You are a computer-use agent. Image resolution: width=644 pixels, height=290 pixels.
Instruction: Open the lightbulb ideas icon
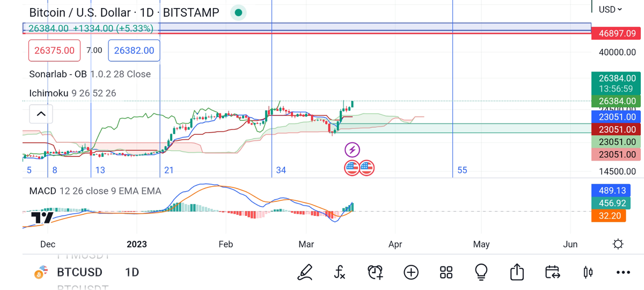click(x=481, y=272)
